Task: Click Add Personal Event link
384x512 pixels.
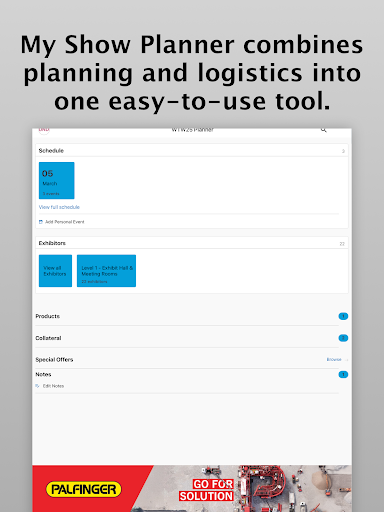Action: click(65, 222)
